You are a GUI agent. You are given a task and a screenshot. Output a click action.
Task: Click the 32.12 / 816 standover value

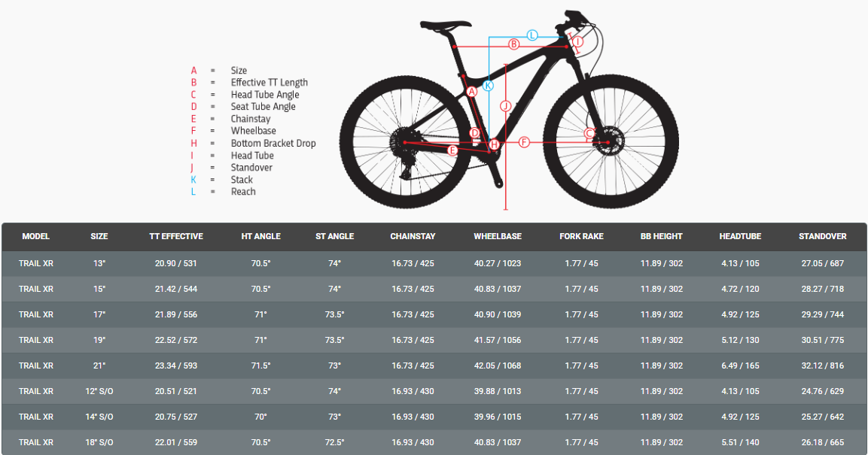tap(822, 366)
